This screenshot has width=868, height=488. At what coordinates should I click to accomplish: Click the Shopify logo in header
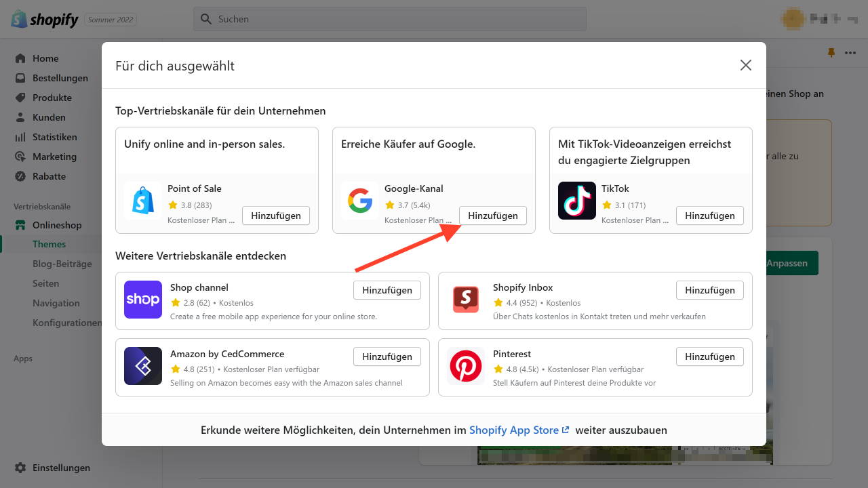pyautogui.click(x=45, y=19)
